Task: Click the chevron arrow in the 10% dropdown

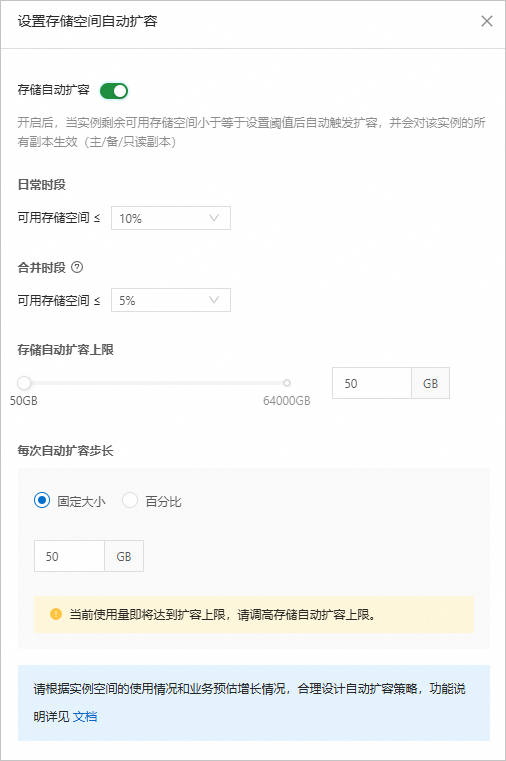Action: point(214,218)
